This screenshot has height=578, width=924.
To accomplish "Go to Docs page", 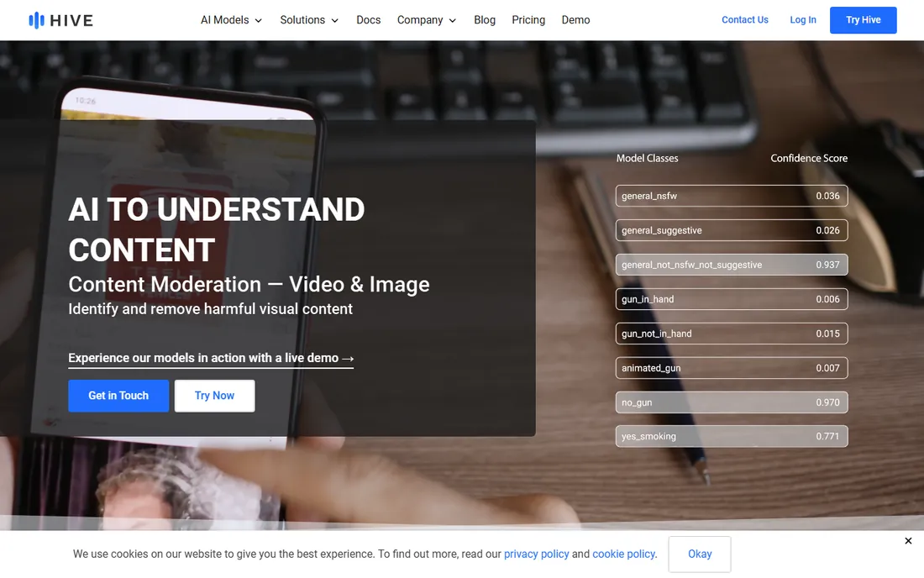I will coord(368,20).
